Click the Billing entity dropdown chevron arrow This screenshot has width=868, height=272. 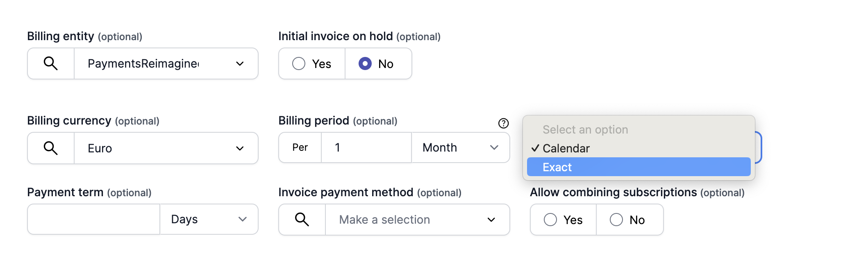pyautogui.click(x=240, y=63)
